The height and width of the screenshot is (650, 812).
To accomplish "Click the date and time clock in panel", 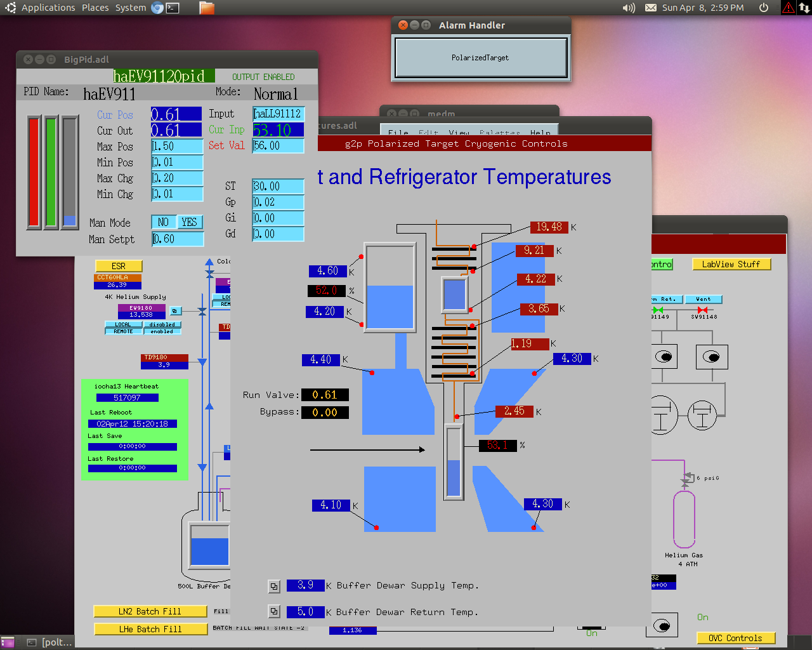I will pyautogui.click(x=703, y=8).
